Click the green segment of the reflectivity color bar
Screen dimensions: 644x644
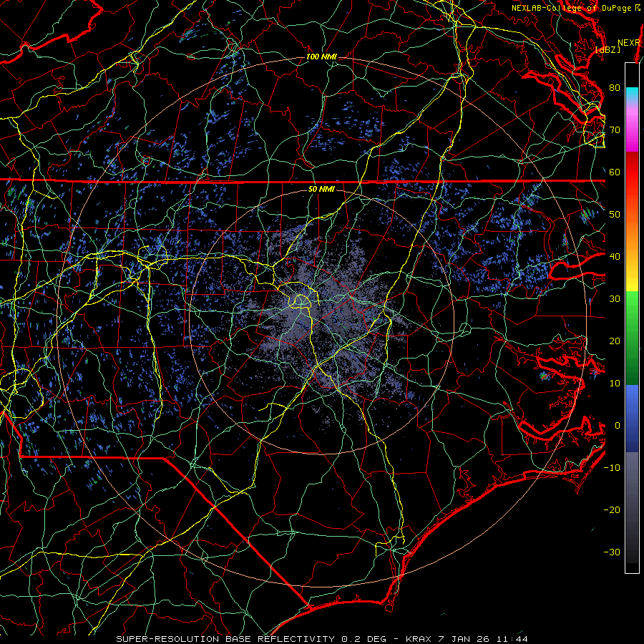[x=632, y=338]
